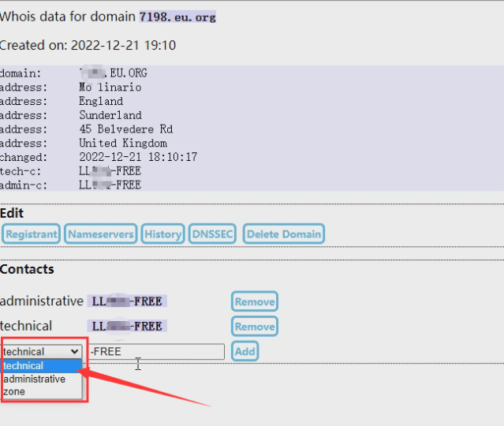Open the Nameservers settings
504x426 pixels.
coord(100,234)
